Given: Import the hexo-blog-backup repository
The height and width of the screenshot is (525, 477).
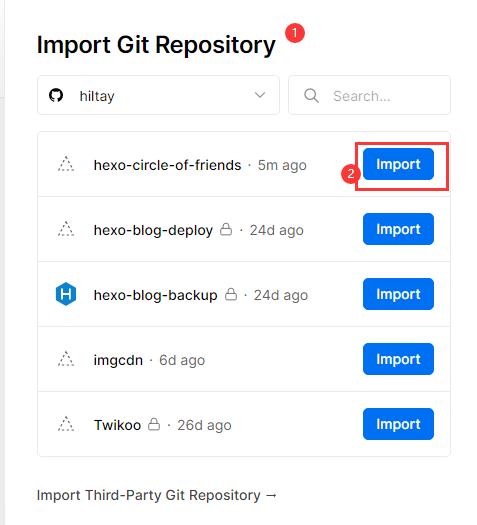Looking at the screenshot, I should point(398,294).
